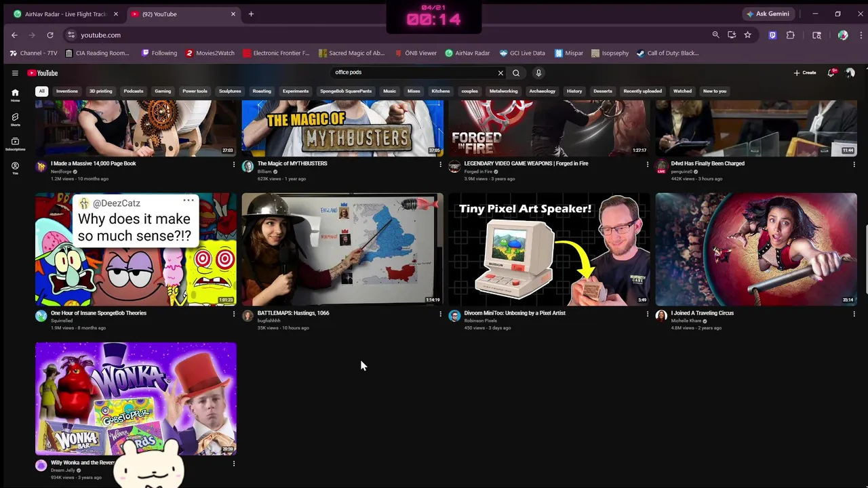Screen dimensions: 868x488
Task: Select the Gaming filter chip
Action: pyautogui.click(x=163, y=91)
